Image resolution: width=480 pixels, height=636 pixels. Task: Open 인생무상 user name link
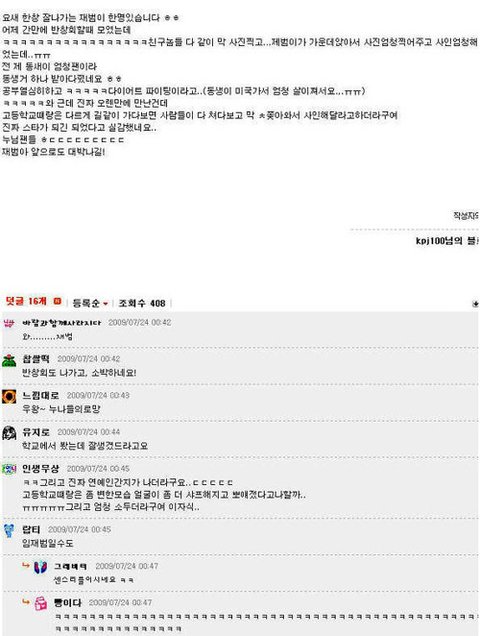coord(41,468)
